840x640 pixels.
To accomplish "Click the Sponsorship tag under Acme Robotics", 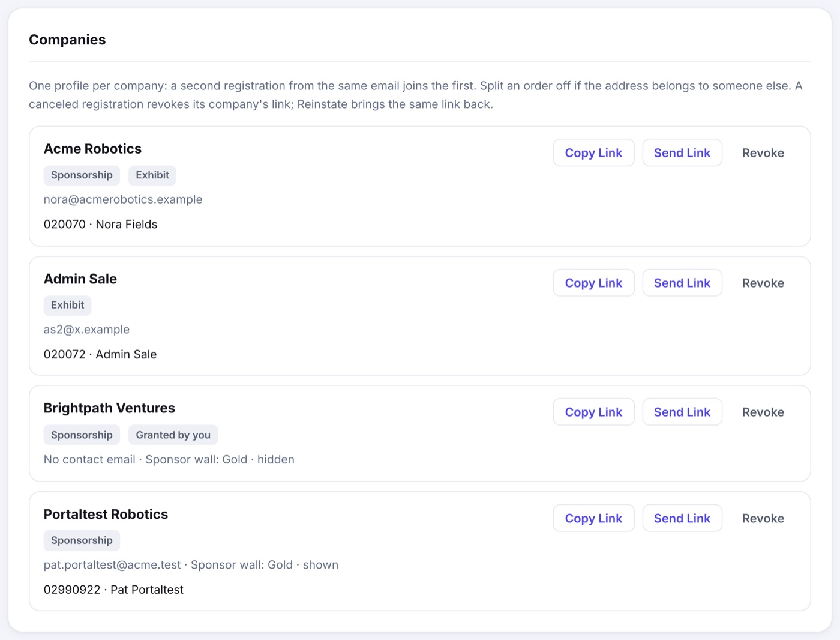I will (82, 175).
